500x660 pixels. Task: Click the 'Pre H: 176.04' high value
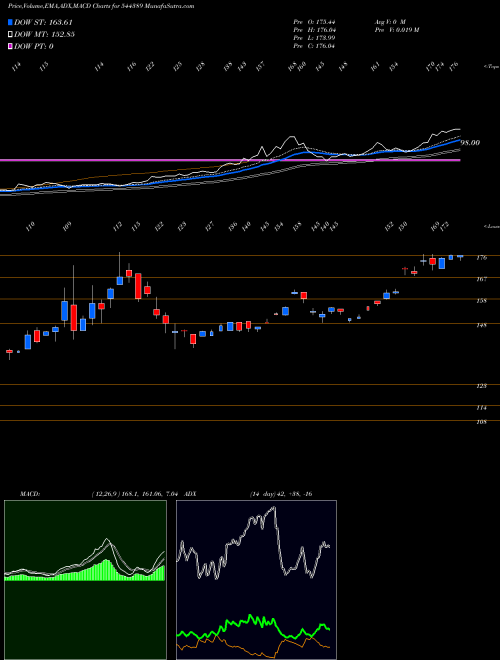[314, 30]
